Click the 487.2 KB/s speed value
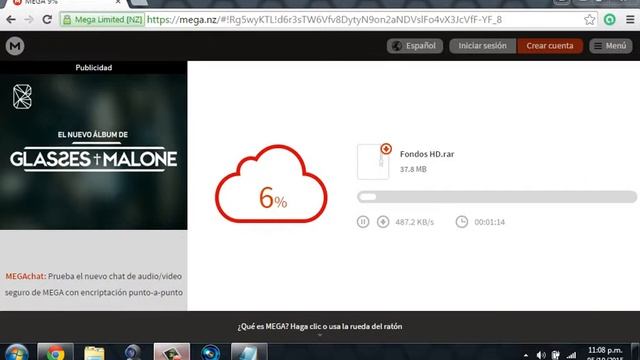The height and width of the screenshot is (360, 640). (x=414, y=222)
